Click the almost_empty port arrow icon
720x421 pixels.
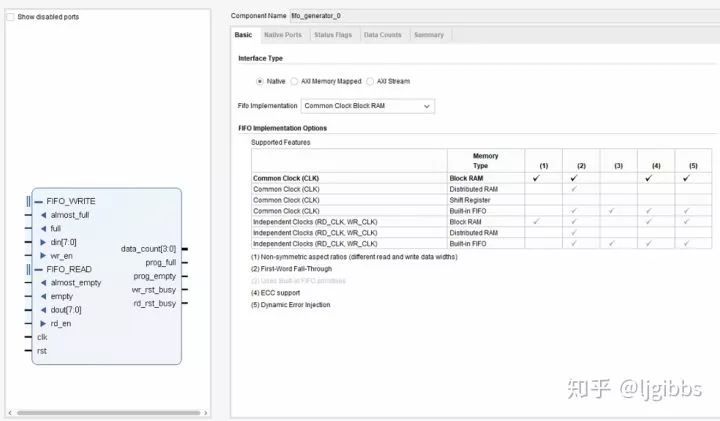43,283
